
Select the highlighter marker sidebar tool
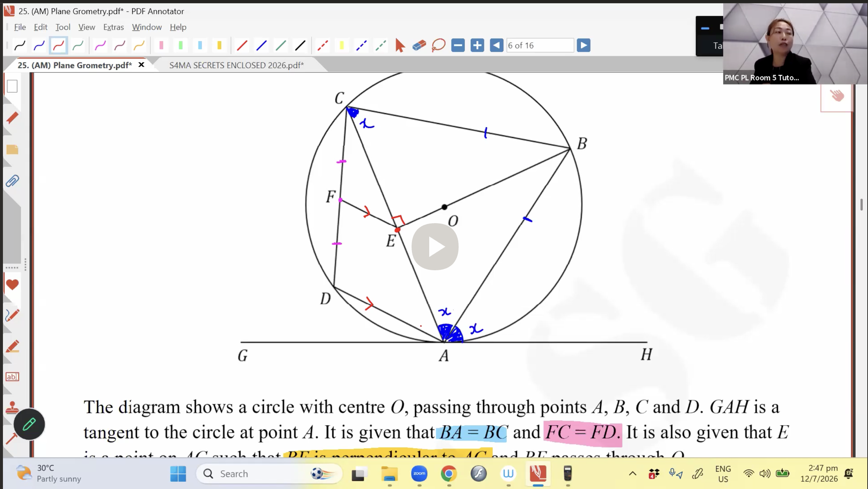[x=12, y=347]
